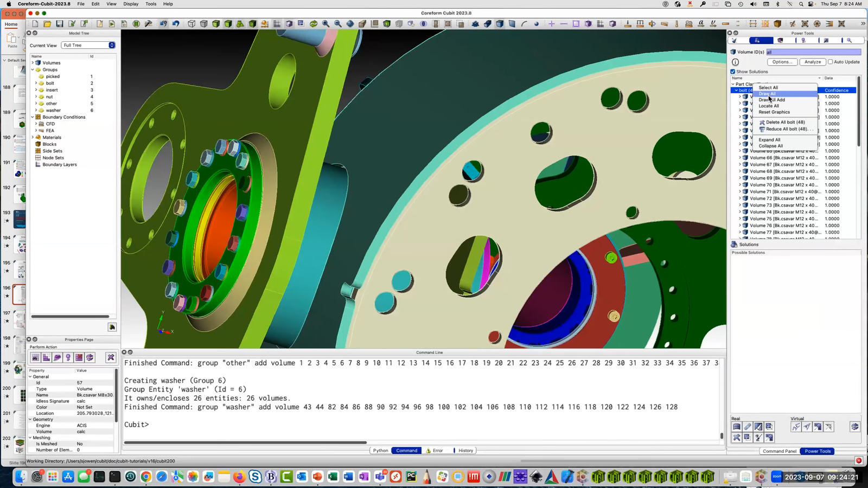Expand the Volumes node in Model Tree
This screenshot has height=488, width=868.
tap(33, 63)
